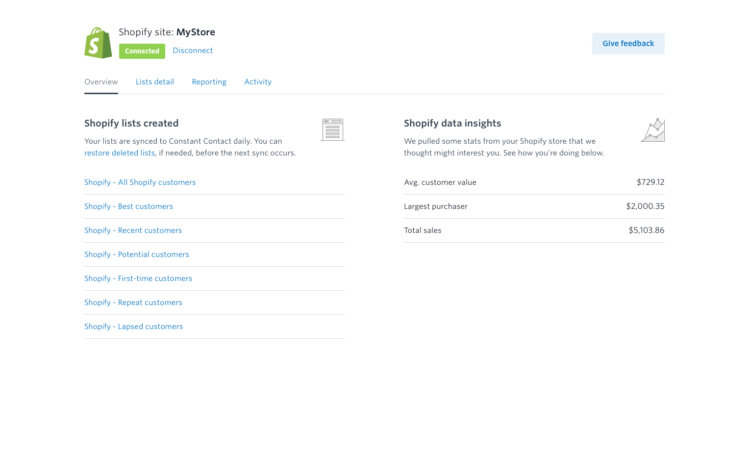This screenshot has height=469, width=750.
Task: Click the MyStore site name
Action: (x=196, y=32)
